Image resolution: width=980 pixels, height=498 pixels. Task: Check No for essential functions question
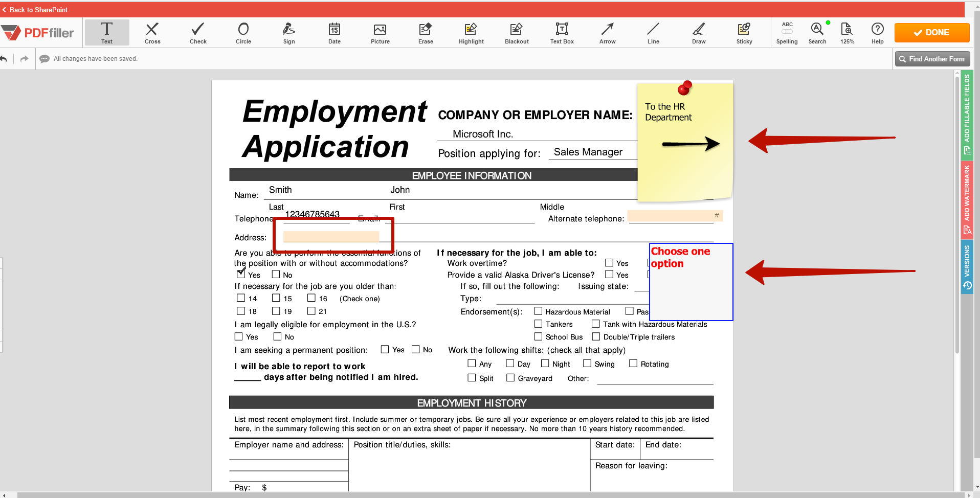click(276, 274)
